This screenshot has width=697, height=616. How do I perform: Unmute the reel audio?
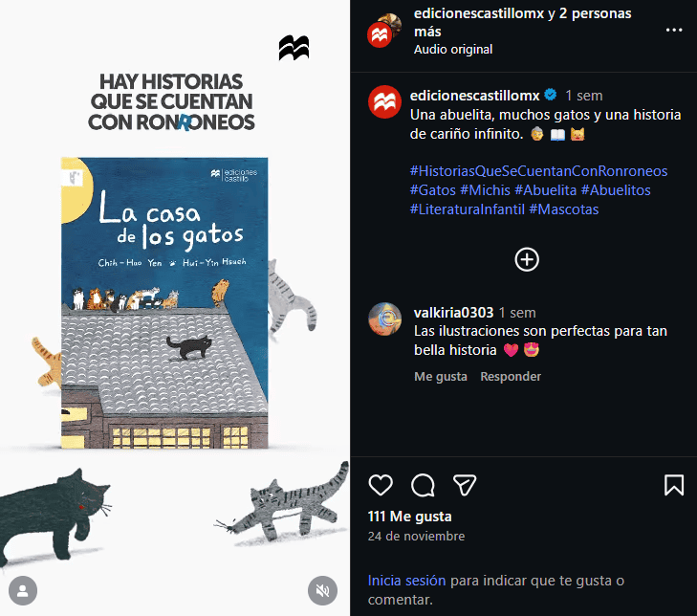coord(322,590)
